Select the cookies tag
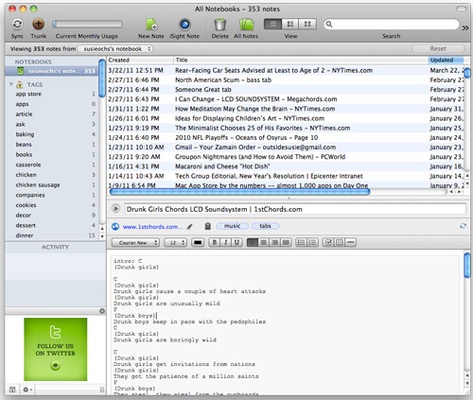This screenshot has height=400, width=473. 26,205
